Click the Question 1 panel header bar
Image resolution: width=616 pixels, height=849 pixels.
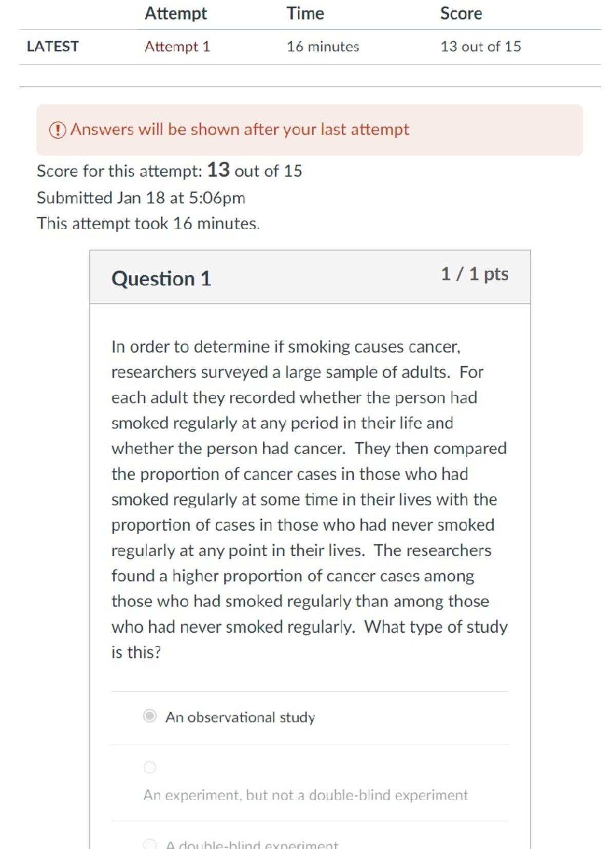[x=308, y=276]
